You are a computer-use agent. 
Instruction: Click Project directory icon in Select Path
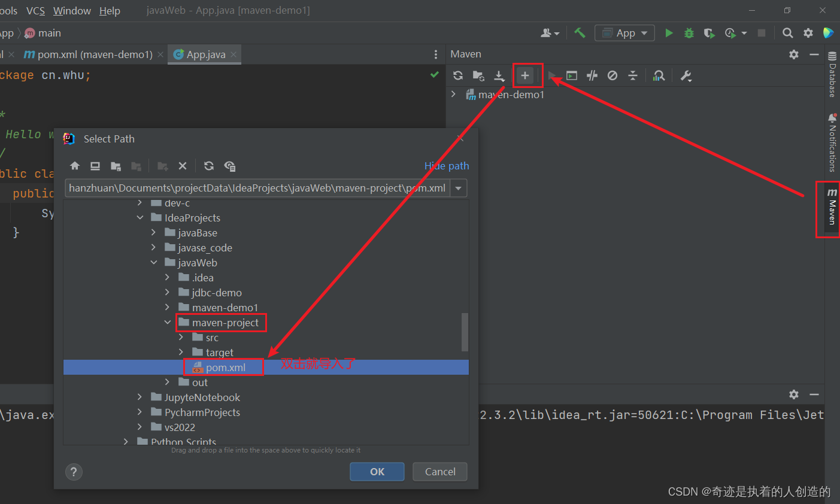[x=116, y=166]
